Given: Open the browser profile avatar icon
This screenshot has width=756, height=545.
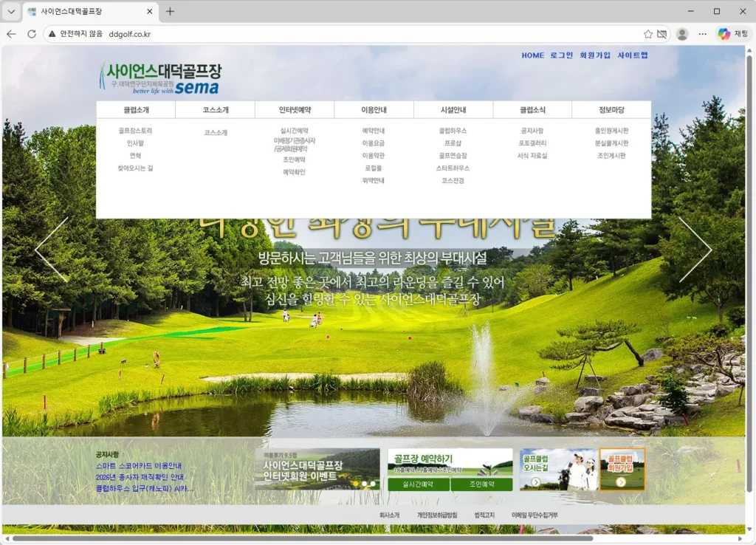Looking at the screenshot, I should (682, 34).
